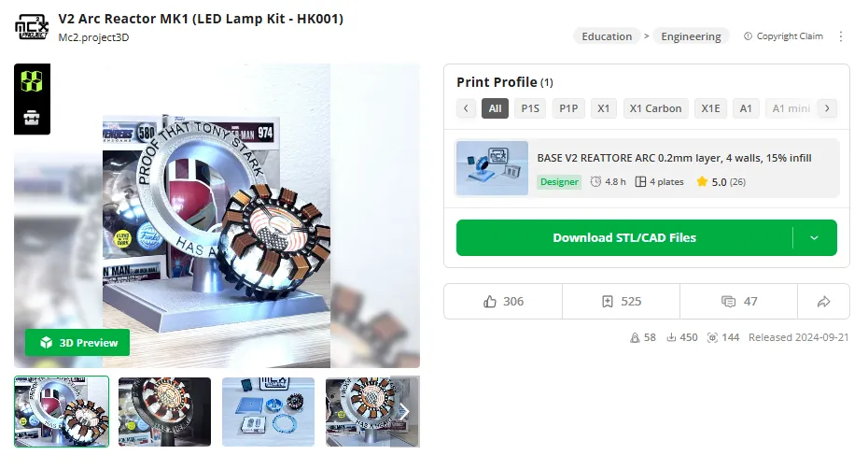
Task: Click the Mc2 project logo avatar
Action: (x=32, y=26)
